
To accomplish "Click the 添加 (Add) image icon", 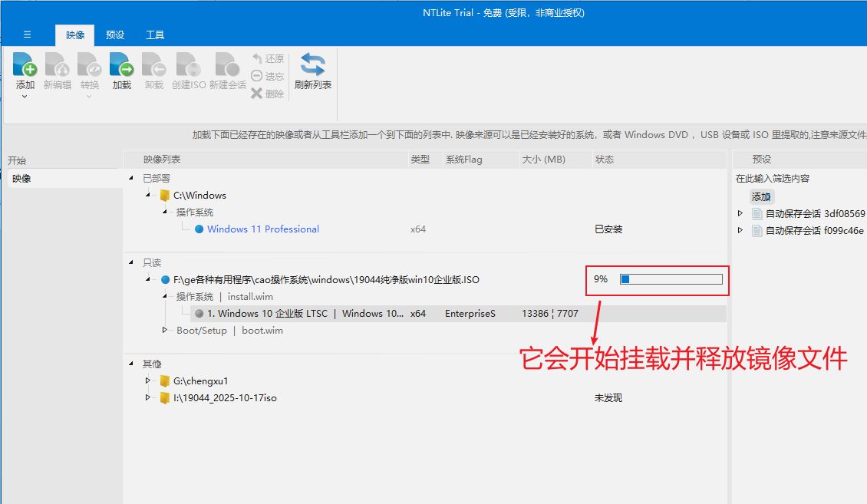I will coord(25,65).
